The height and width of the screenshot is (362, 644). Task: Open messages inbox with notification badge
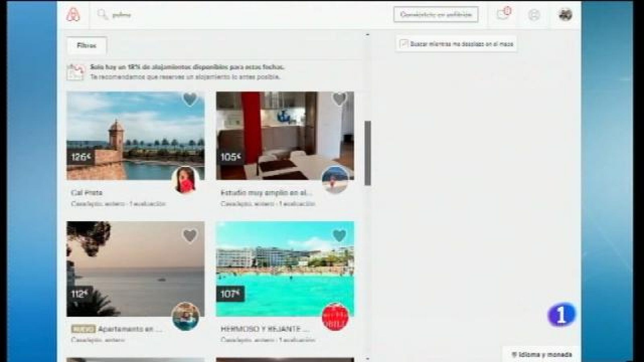point(502,14)
